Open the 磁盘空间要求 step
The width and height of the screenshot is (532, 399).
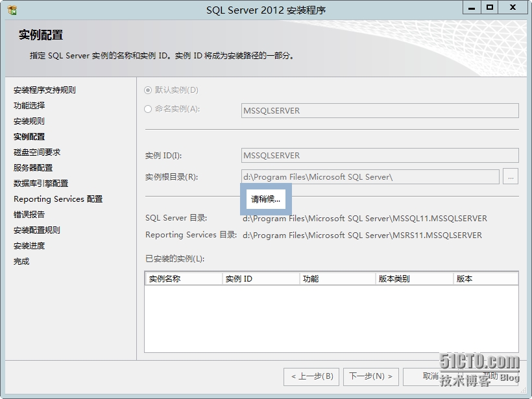pos(37,152)
